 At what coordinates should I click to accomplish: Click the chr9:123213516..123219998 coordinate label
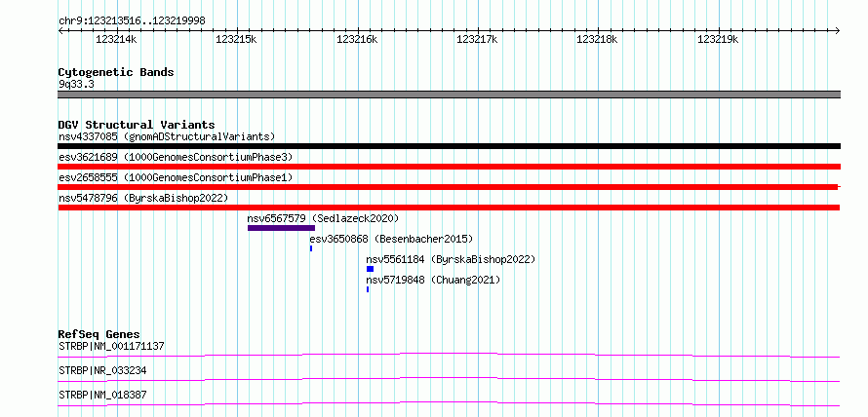pos(132,21)
